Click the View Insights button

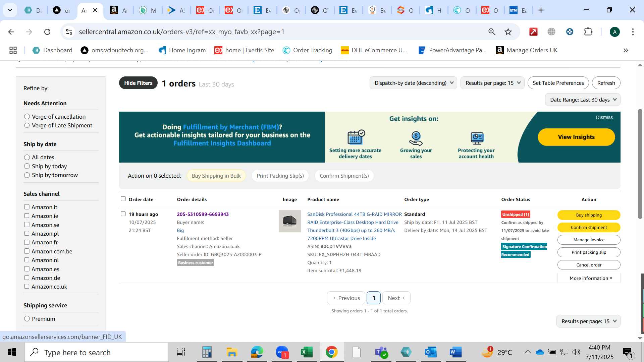coord(576,137)
